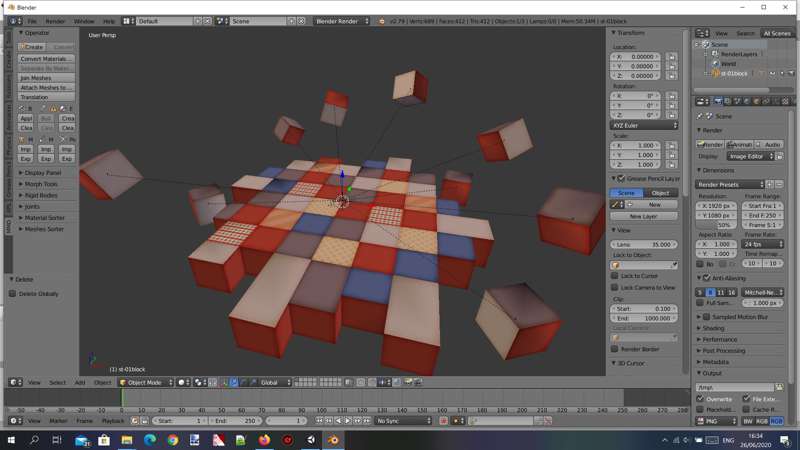Delete the Scene with X icon

[x=302, y=21]
